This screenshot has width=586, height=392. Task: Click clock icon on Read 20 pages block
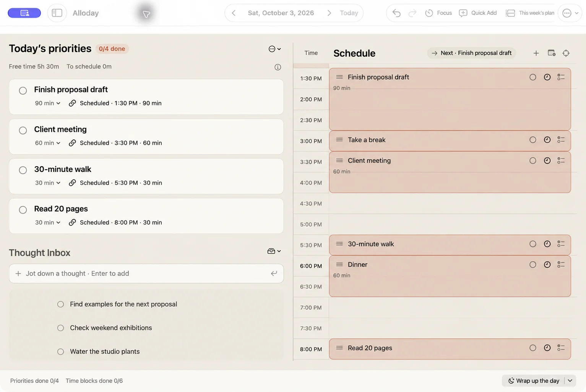click(x=547, y=348)
